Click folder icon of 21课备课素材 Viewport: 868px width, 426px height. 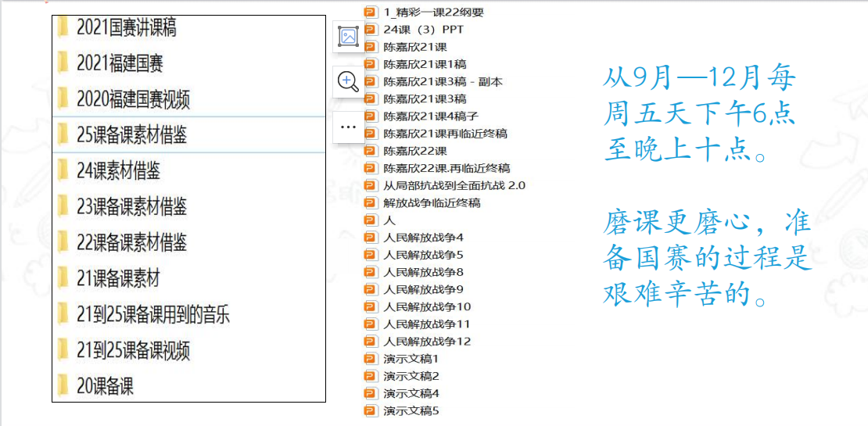[63, 278]
